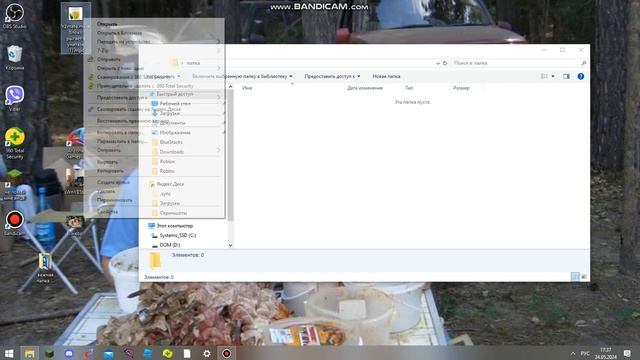Open 360 Total Security taskbar icon
This screenshot has height=360, width=640.
click(x=168, y=353)
